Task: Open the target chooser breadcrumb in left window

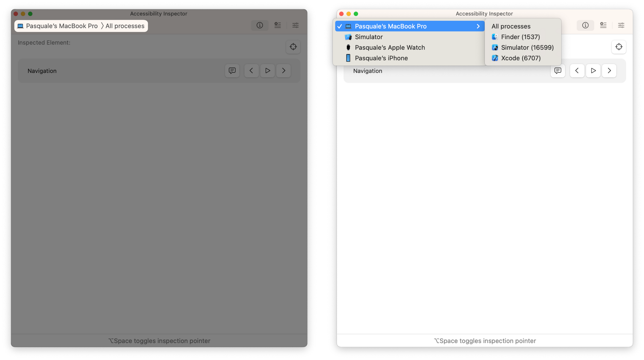Action: 80,26
